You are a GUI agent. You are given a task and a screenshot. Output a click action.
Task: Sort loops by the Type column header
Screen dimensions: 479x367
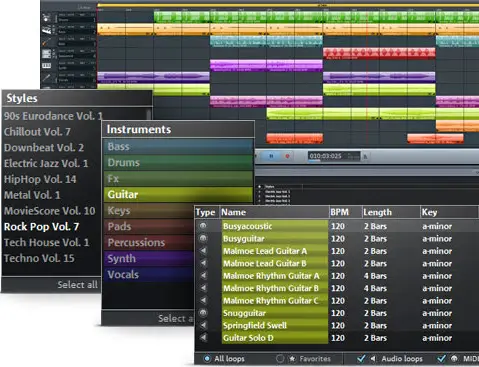[x=206, y=212]
